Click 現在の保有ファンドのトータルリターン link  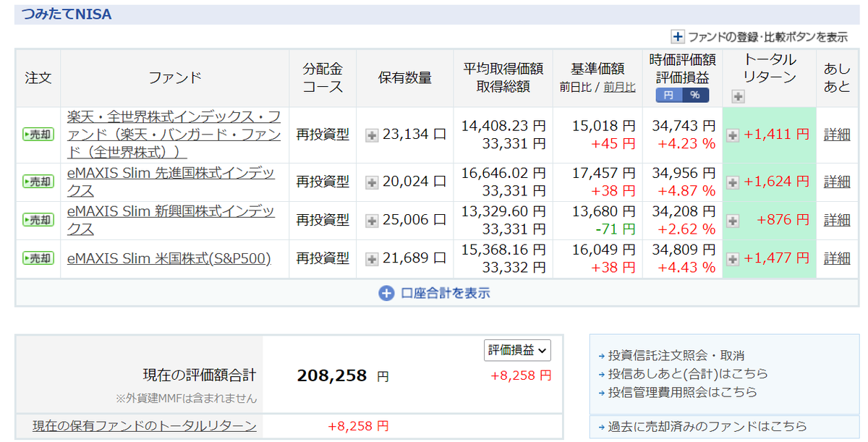(145, 426)
